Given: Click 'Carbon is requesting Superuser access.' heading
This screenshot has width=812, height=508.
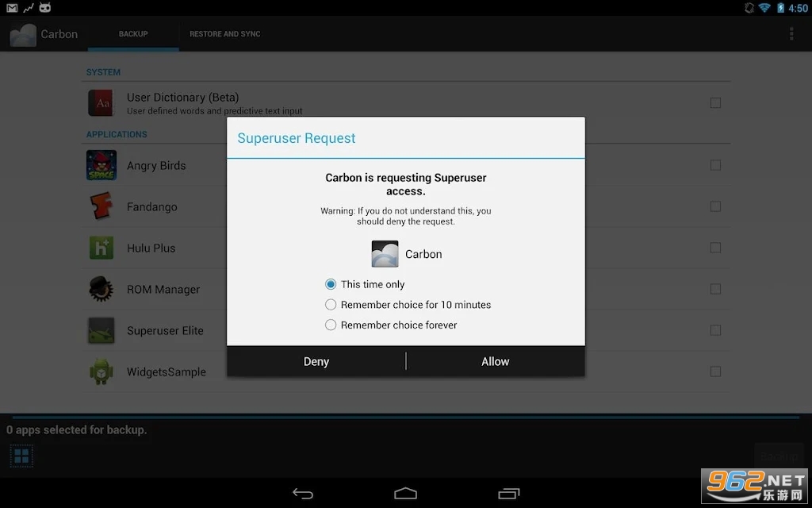Looking at the screenshot, I should pyautogui.click(x=406, y=184).
